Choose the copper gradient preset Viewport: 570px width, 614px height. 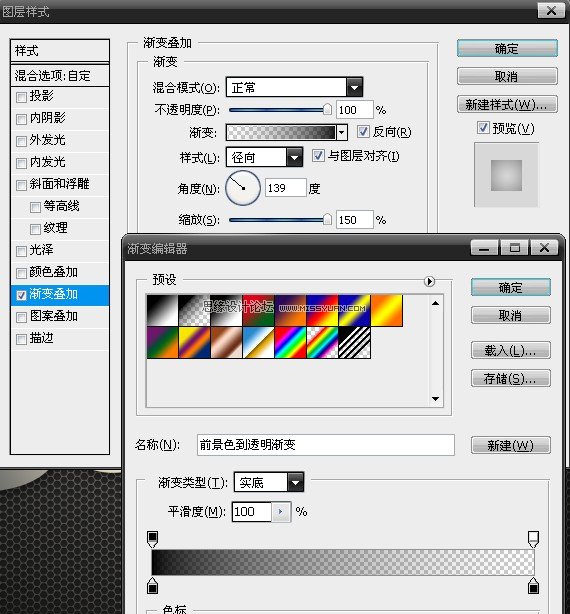tap(226, 343)
